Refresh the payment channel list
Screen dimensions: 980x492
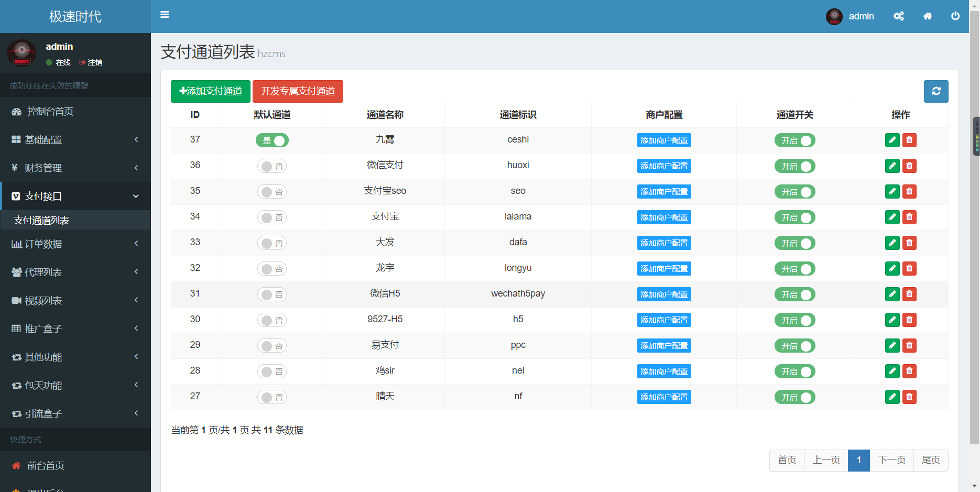coord(935,91)
